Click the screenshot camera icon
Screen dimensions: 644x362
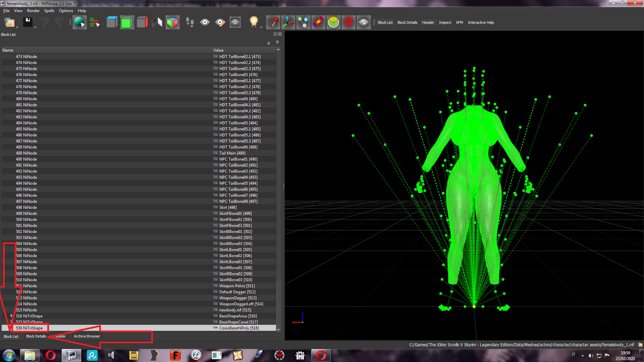235,22
